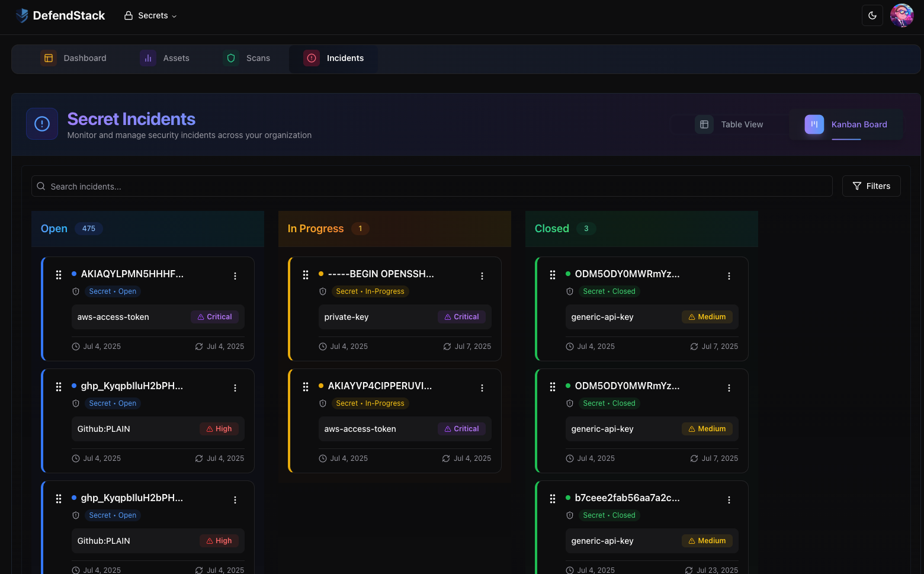Image resolution: width=924 pixels, height=574 pixels.
Task: Open the options menu on the b7ceee2 card
Action: [729, 499]
